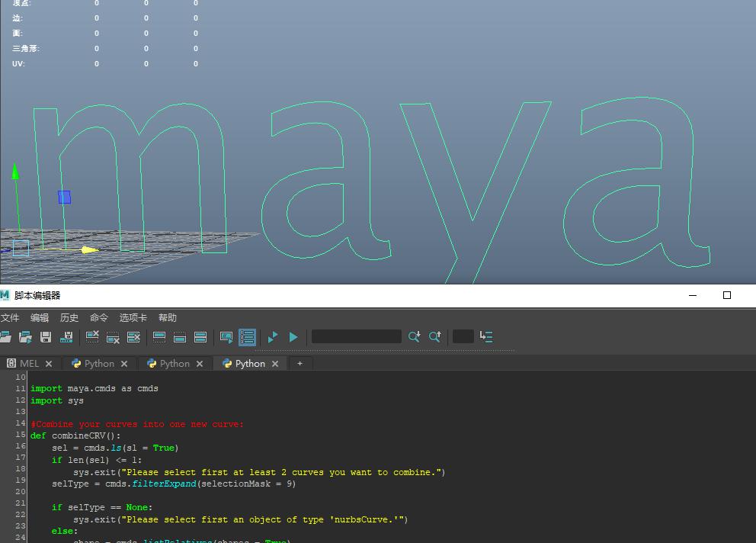Click the Show Input pane icon
This screenshot has height=543, width=756.
pyautogui.click(x=181, y=336)
